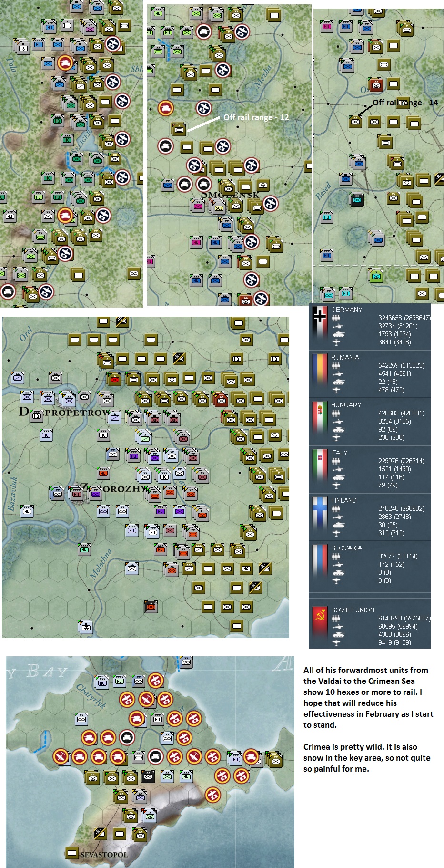Viewport: 444px width, 868px height.
Task: Click Hungary manpower value 426683 (420381)
Action: (x=401, y=413)
